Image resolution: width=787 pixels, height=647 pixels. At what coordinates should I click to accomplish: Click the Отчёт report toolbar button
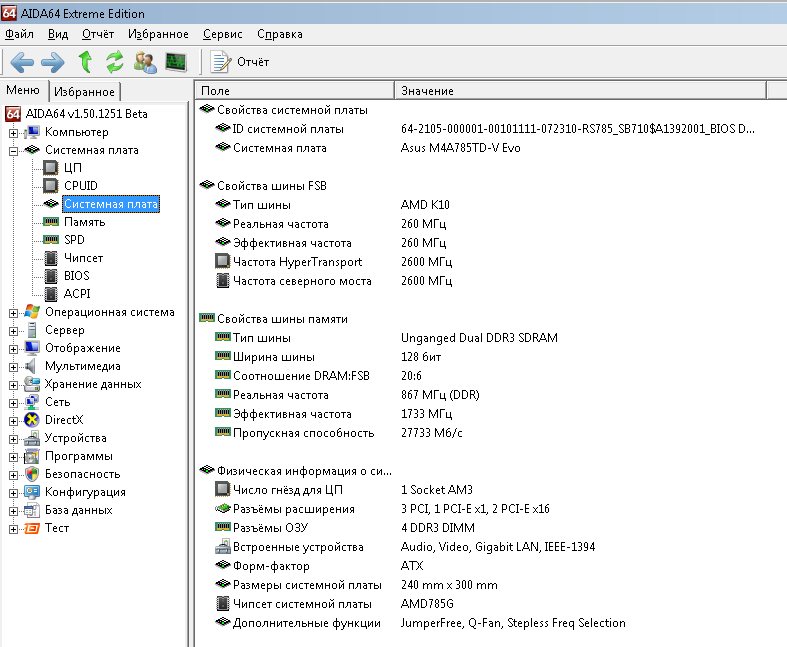pyautogui.click(x=240, y=62)
